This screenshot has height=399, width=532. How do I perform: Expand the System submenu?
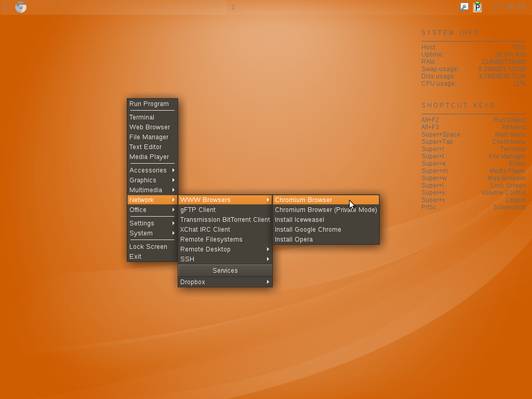click(x=152, y=233)
